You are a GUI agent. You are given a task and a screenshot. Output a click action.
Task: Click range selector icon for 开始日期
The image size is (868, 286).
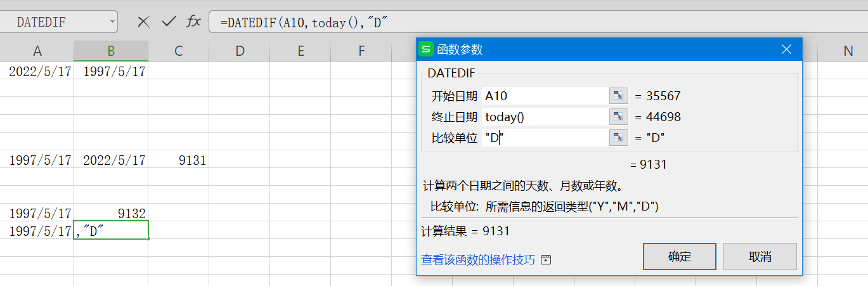click(618, 96)
